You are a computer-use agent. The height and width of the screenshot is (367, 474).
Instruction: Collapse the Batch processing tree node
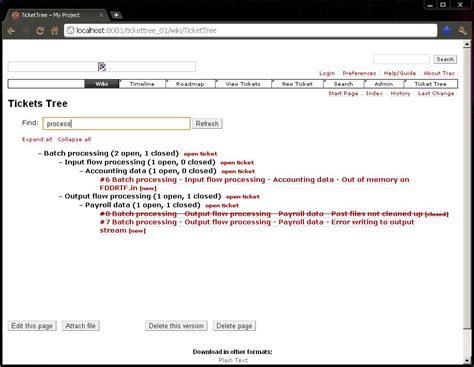click(x=40, y=154)
